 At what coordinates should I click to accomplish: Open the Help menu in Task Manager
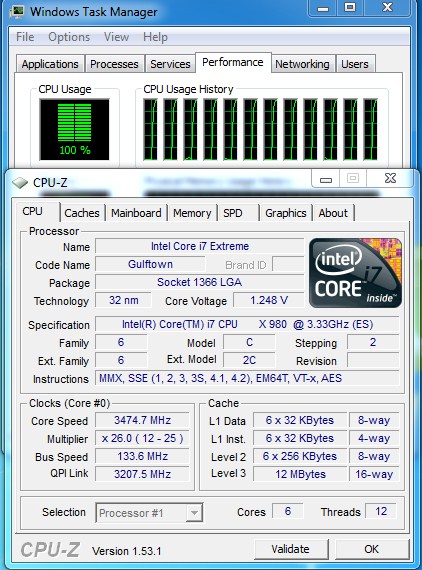155,37
